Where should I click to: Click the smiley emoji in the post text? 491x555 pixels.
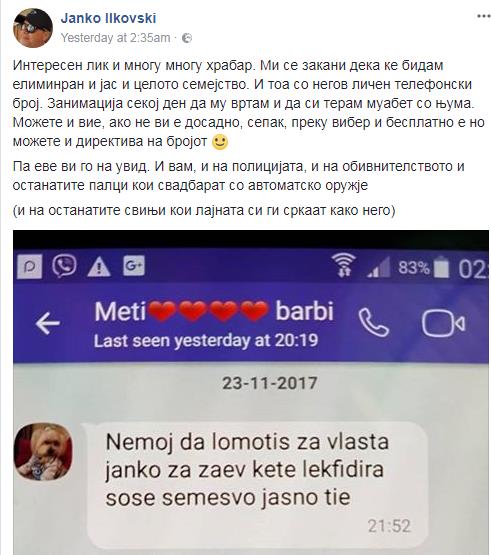click(x=220, y=142)
